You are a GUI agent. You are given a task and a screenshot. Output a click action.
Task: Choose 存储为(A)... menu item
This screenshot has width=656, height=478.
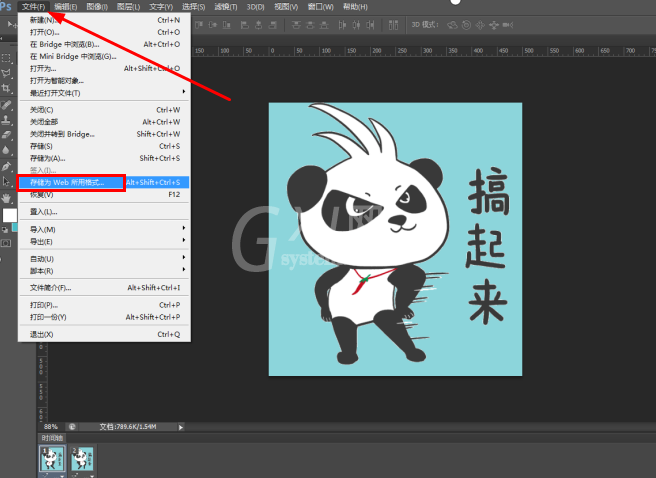pos(104,158)
